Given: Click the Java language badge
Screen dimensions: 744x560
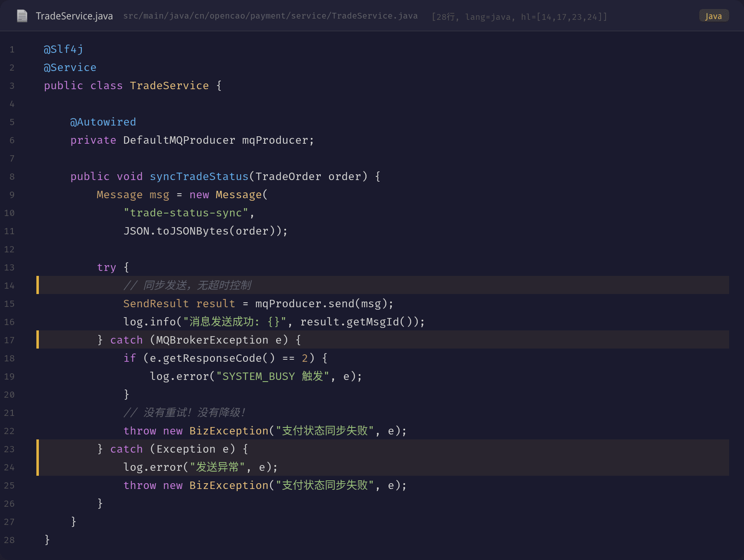Looking at the screenshot, I should [x=714, y=16].
